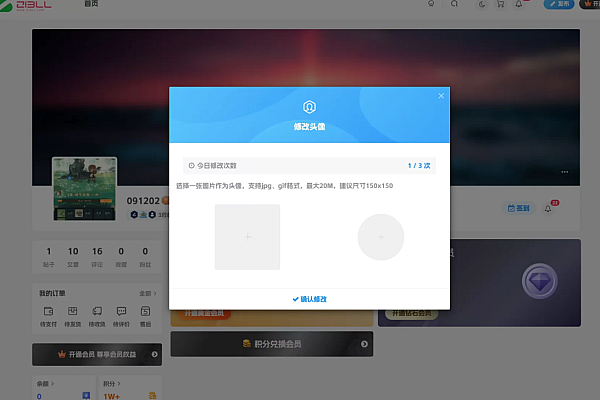This screenshot has height=400, width=600.
Task: Click the blue 发布 button
Action: coord(559,4)
